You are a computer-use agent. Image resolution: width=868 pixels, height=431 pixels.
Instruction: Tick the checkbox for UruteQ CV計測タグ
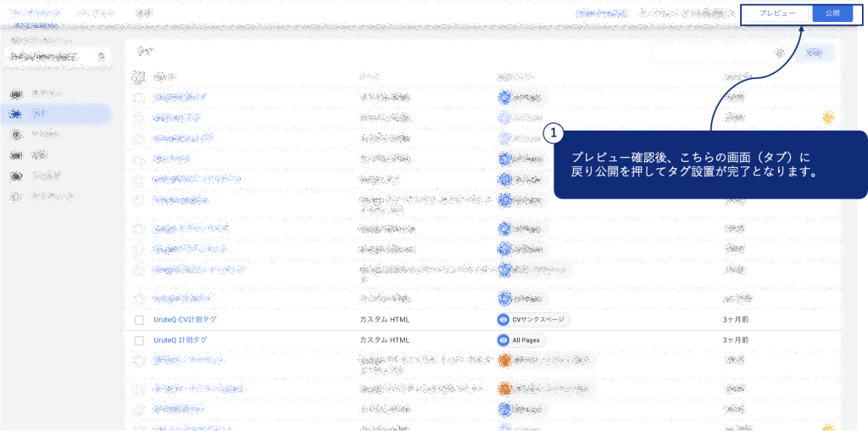pos(139,320)
